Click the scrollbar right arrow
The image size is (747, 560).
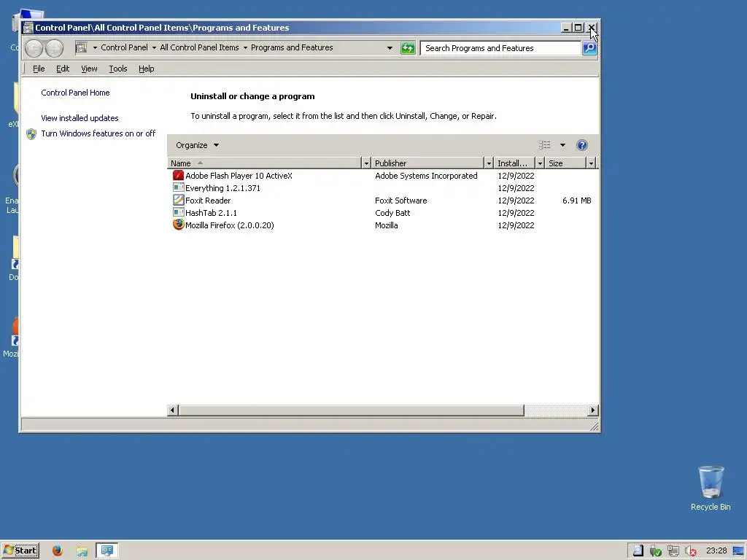coord(592,411)
